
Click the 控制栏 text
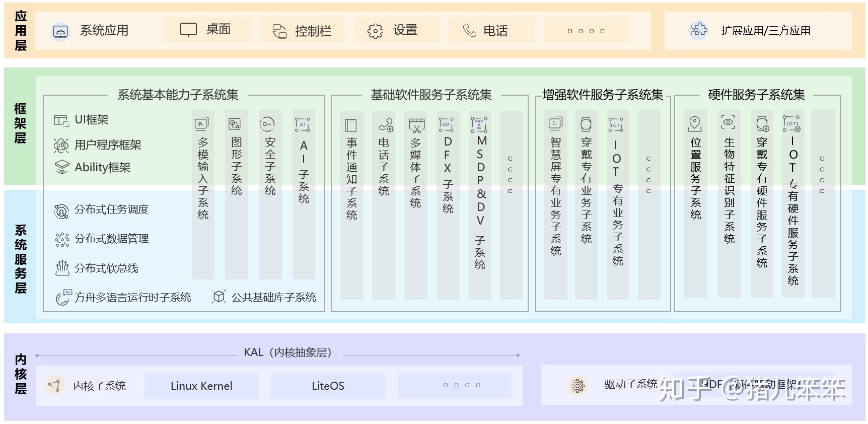(x=313, y=31)
